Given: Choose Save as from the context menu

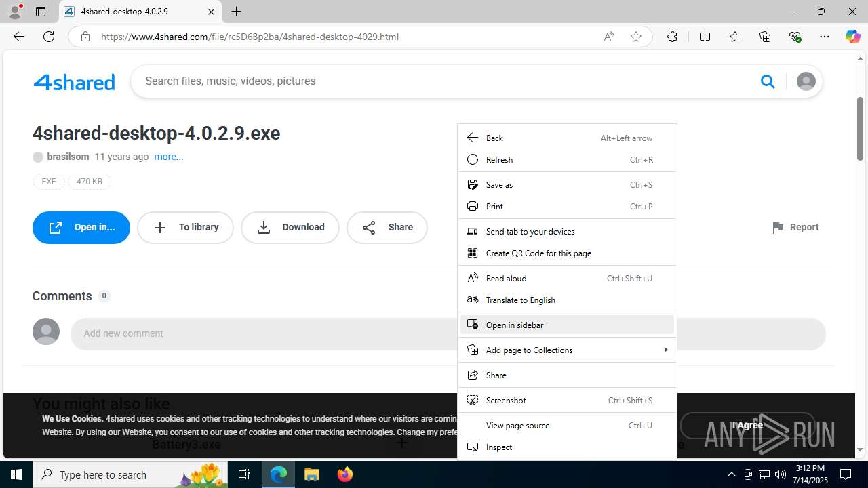Looking at the screenshot, I should [x=567, y=184].
